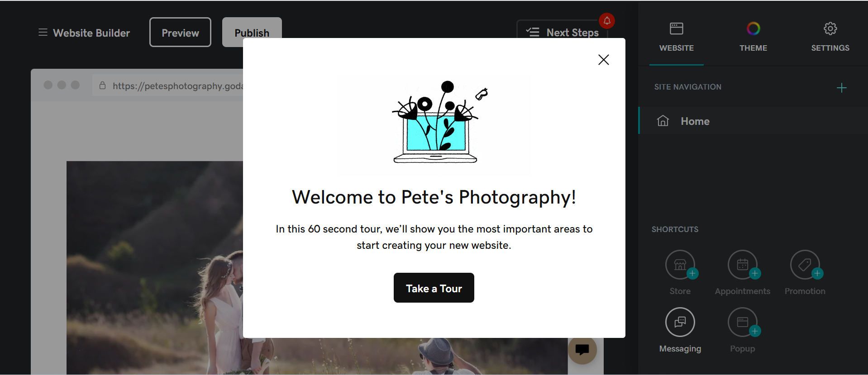Add the Store shortcut

(680, 266)
